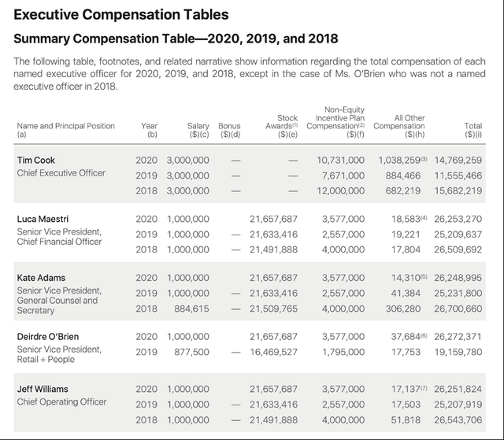Click Deirdre O'Brien's name
Viewport: 504px width, 440px height.
click(x=48, y=336)
